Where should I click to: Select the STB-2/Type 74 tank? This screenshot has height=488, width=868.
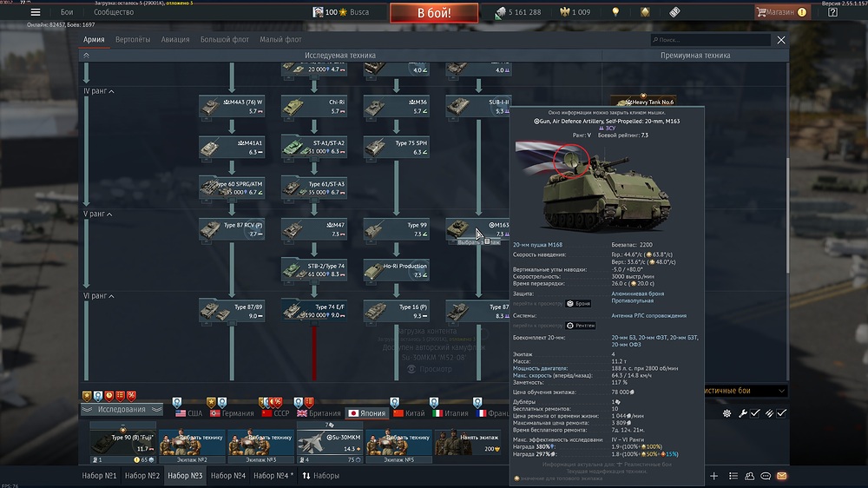[x=314, y=270]
